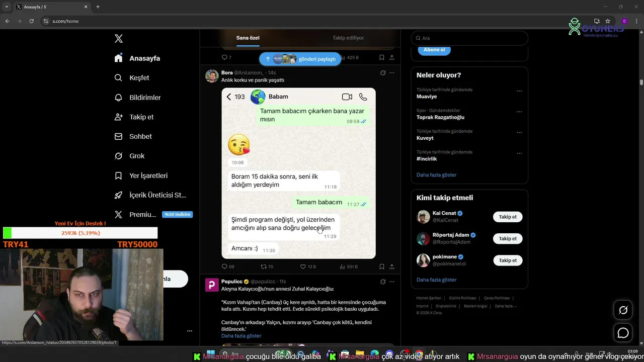This screenshot has width=644, height=362.
Task: Show more suggestions under Kimi takip etmeli
Action: pyautogui.click(x=436, y=280)
